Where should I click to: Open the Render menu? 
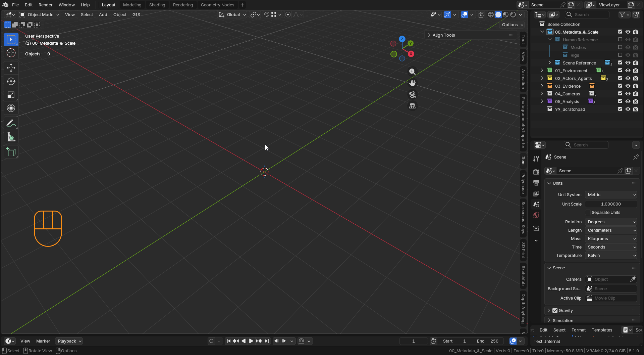[45, 5]
